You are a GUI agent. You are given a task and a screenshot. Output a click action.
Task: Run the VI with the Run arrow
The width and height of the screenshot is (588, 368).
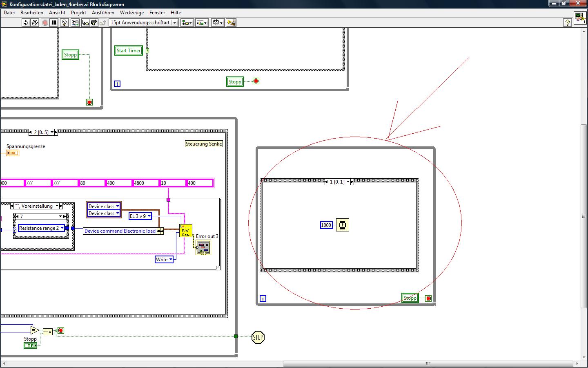(x=26, y=22)
